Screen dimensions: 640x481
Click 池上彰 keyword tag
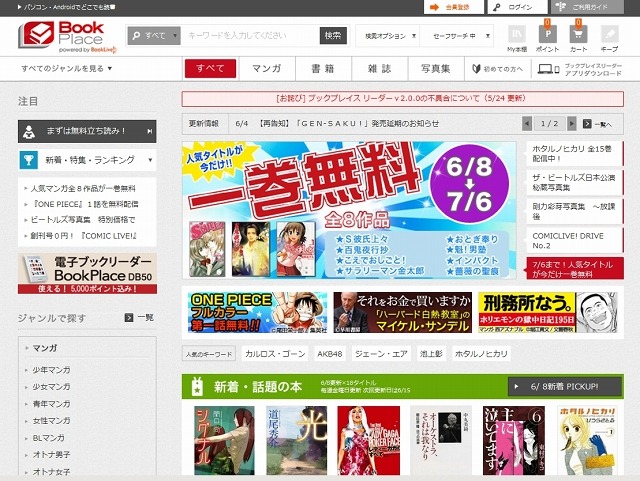point(431,354)
